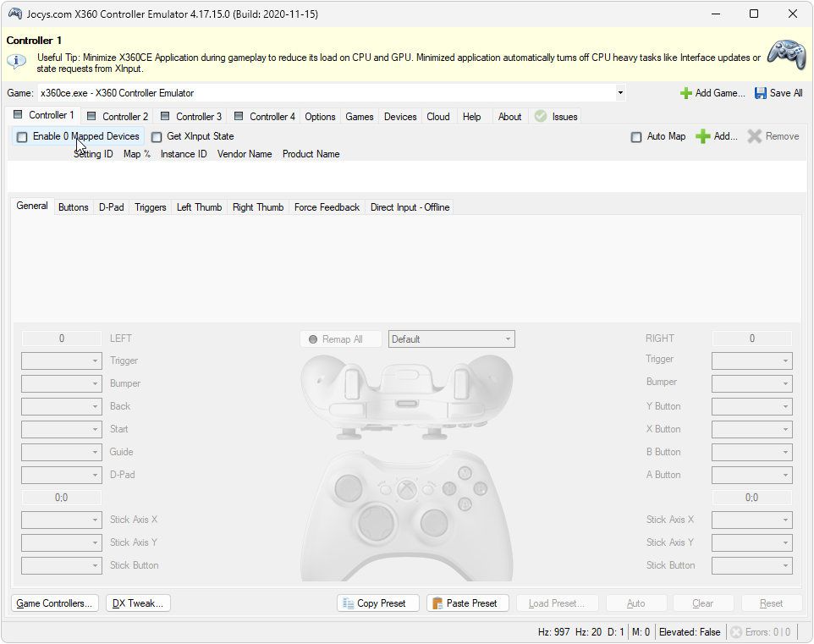
Task: Click the Game Controllers... button
Action: tap(54, 603)
